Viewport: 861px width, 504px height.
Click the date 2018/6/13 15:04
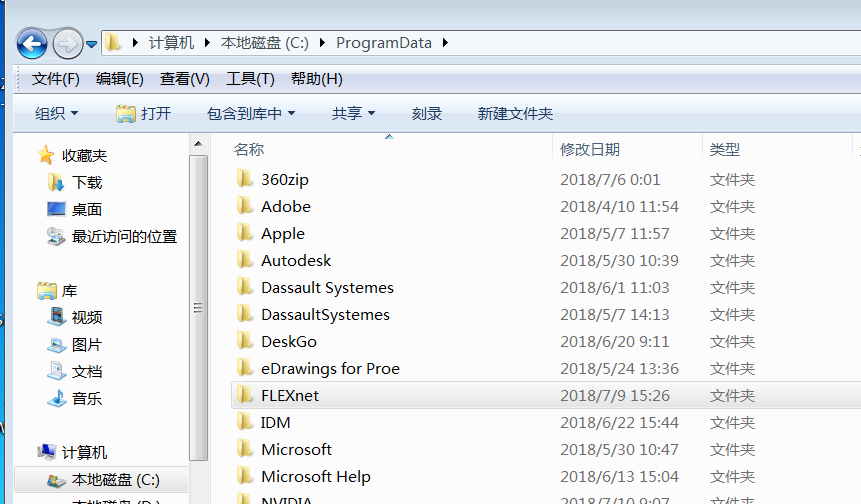click(619, 477)
